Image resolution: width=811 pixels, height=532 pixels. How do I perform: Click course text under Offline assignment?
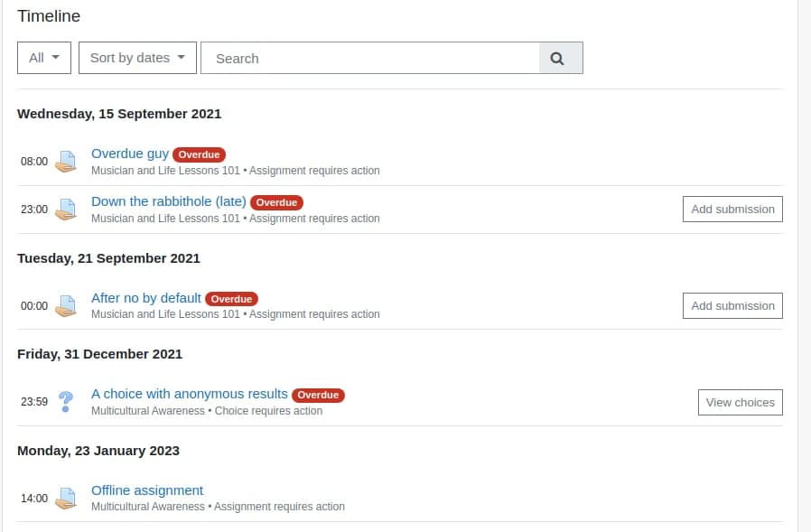click(x=218, y=507)
